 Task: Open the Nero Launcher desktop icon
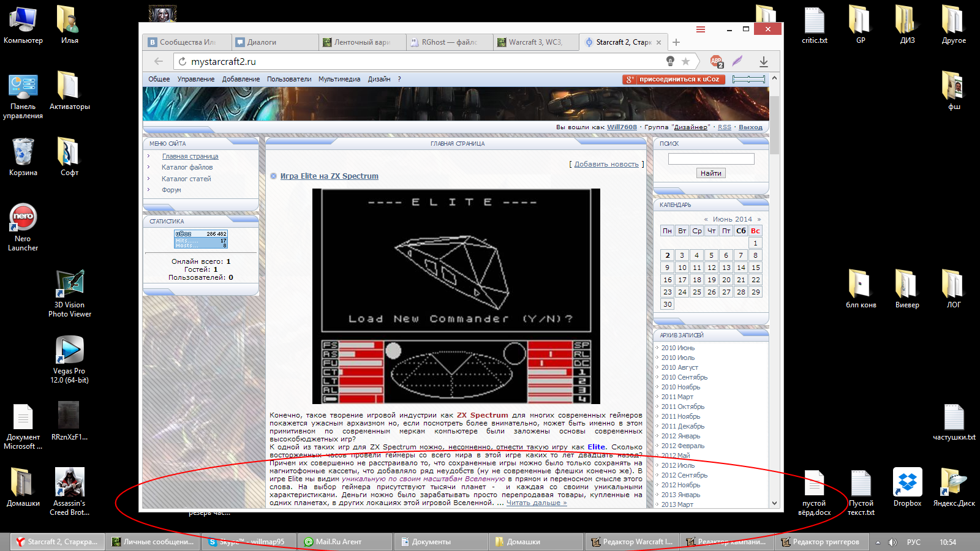[23, 227]
